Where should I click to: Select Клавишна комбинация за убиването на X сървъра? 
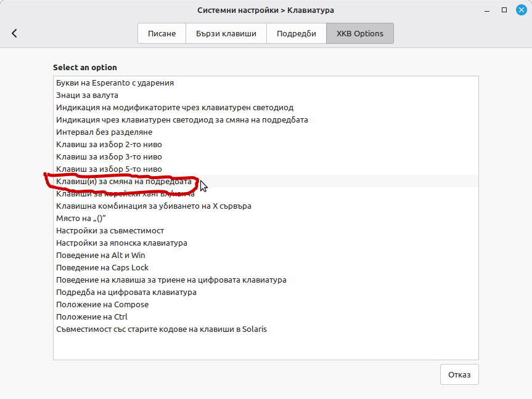point(266,206)
